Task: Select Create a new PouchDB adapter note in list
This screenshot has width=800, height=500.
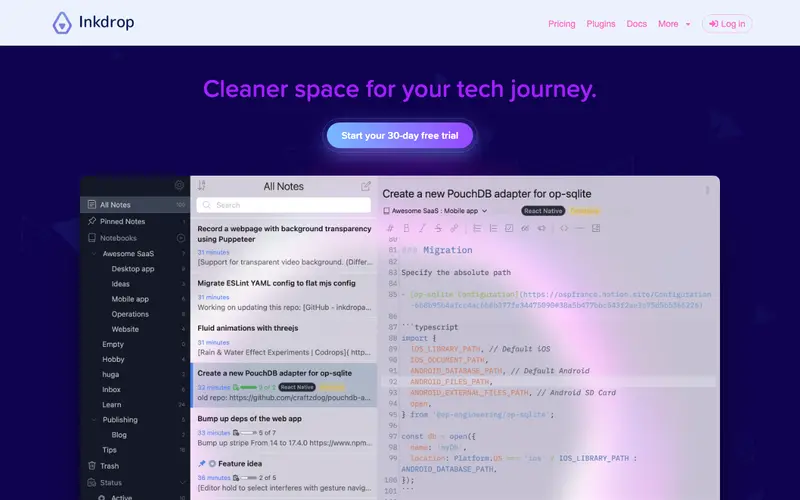Action: tap(284, 385)
